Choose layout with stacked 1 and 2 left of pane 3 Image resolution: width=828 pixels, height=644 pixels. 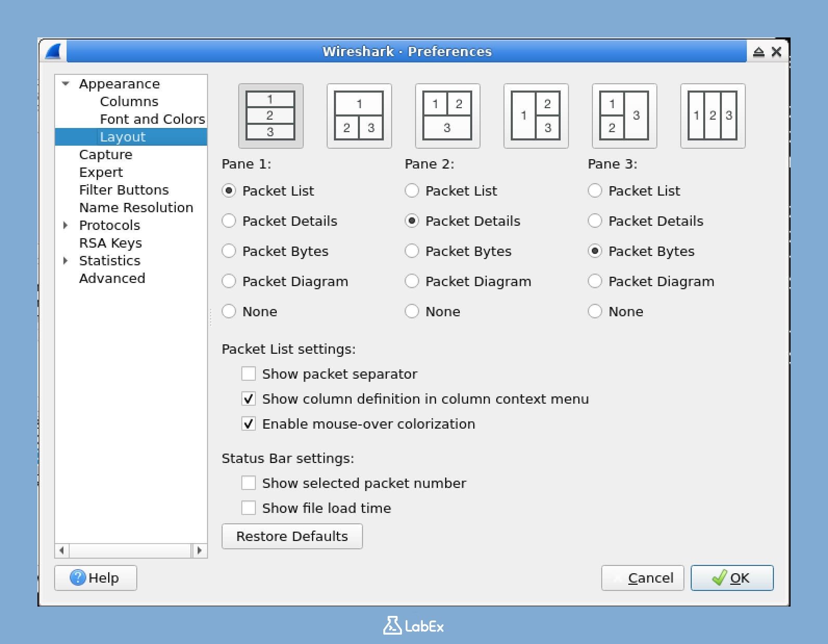pyautogui.click(x=624, y=115)
